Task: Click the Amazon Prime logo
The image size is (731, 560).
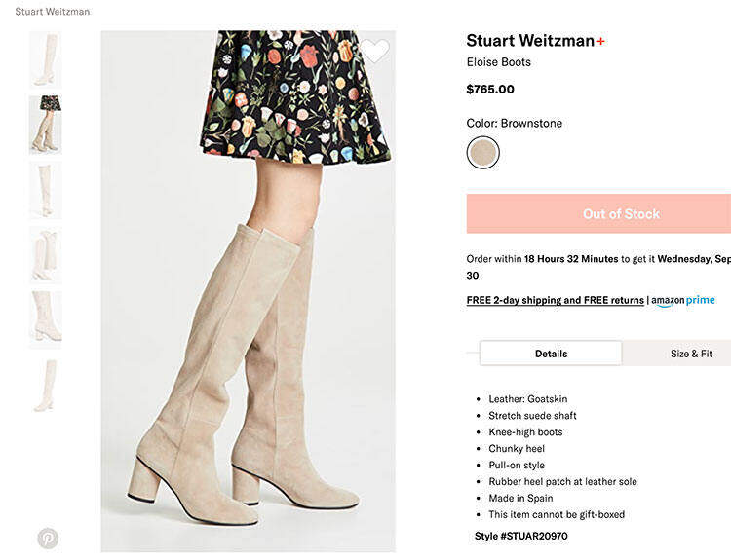Action: [684, 301]
